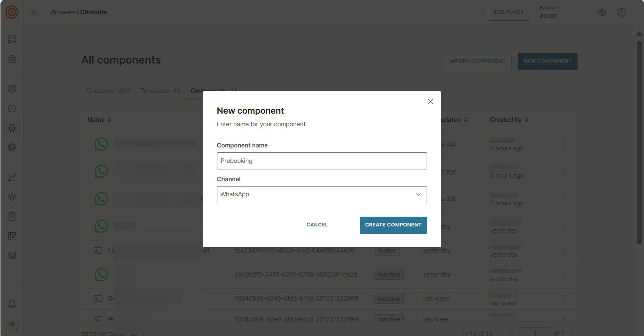644x336 pixels.
Task: Click the Cancel button in the dialog
Action: [317, 225]
